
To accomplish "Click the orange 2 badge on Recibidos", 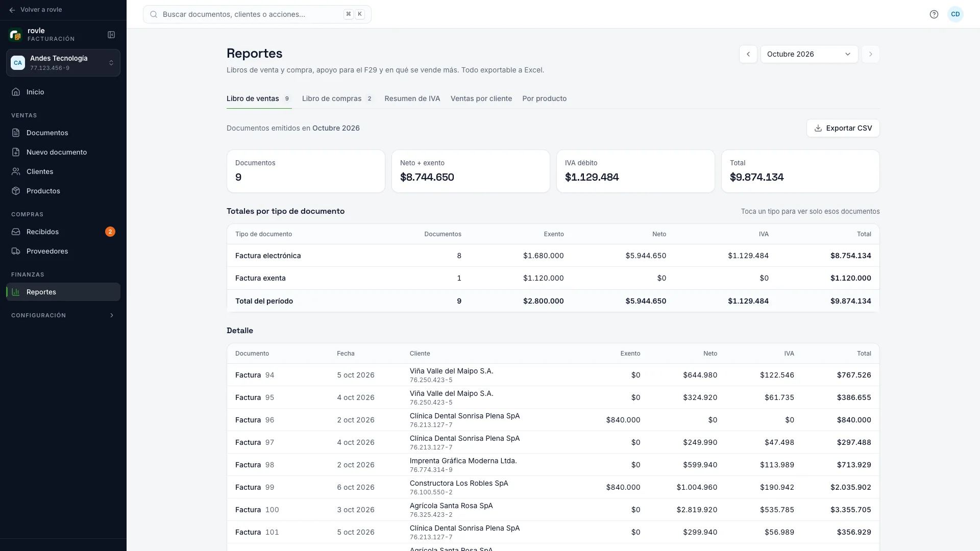I will [110, 232].
